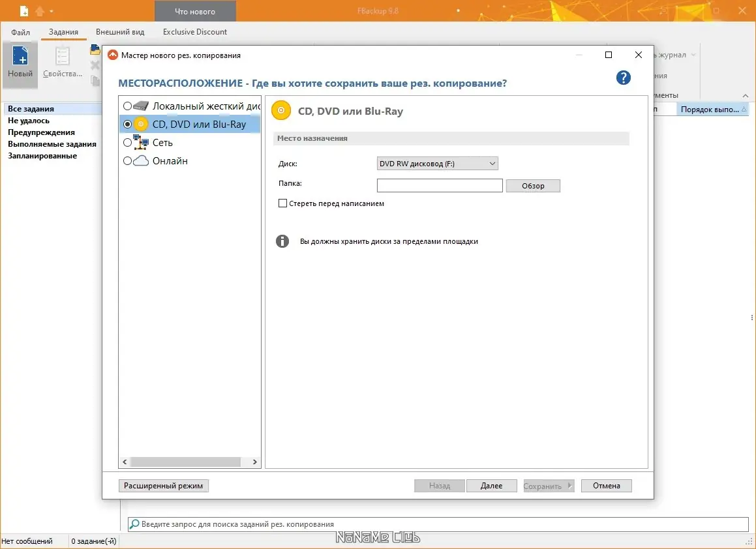Viewport: 756px width, 549px height.
Task: Select Не удалось filter in sidebar
Action: coord(29,121)
